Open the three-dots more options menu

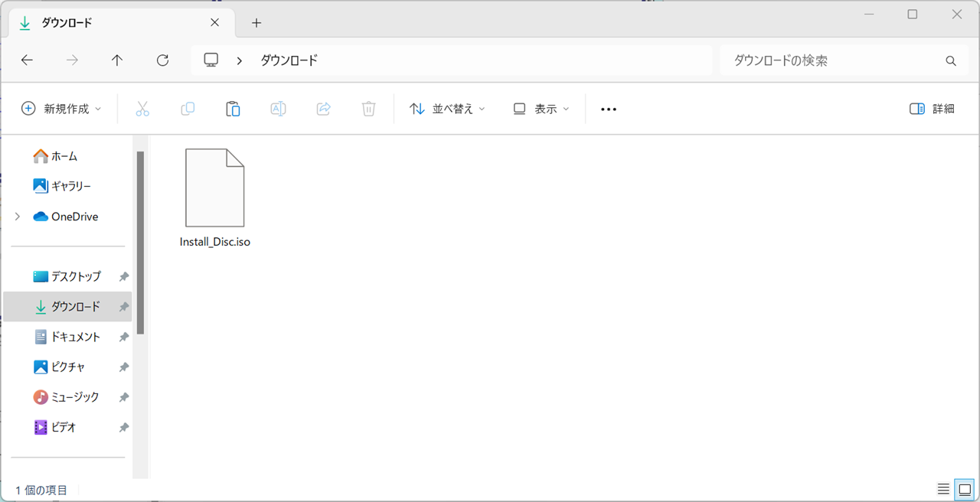point(609,109)
